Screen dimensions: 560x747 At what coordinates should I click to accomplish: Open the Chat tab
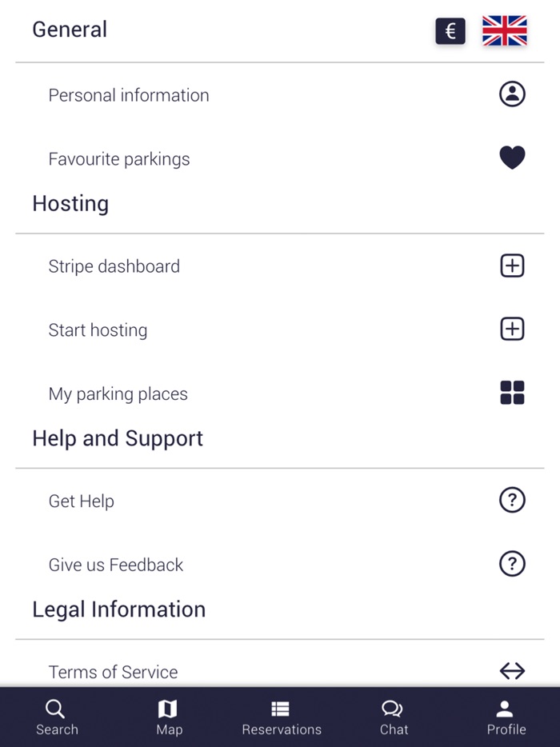(x=394, y=717)
